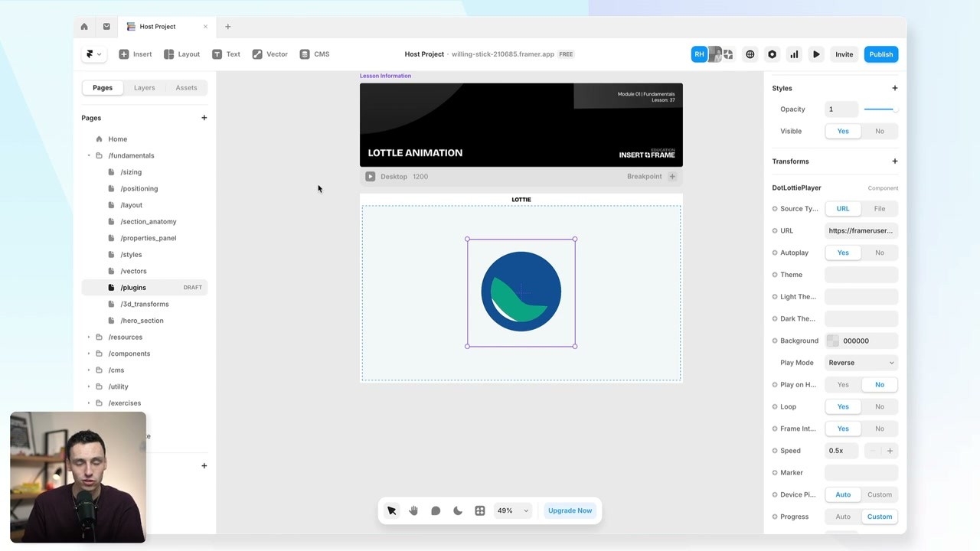Select the Lottie animation on the canvas
980x551 pixels.
click(x=521, y=292)
